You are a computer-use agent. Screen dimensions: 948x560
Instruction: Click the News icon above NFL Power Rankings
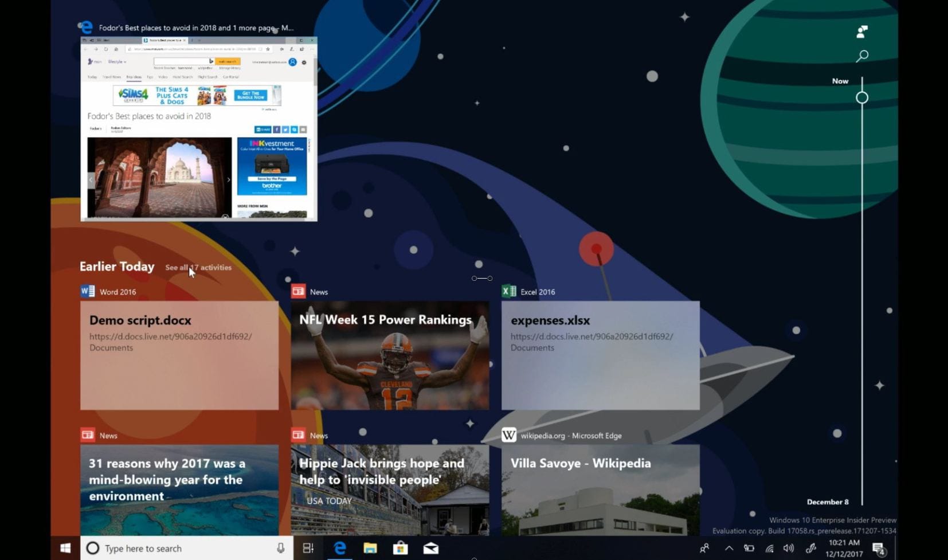click(298, 291)
